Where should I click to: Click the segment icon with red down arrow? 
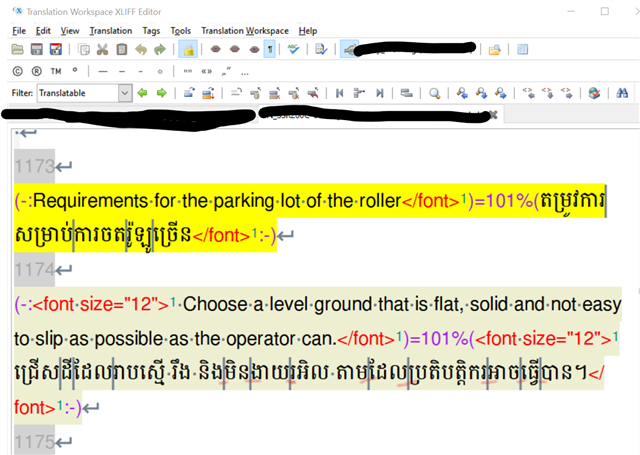(x=208, y=93)
